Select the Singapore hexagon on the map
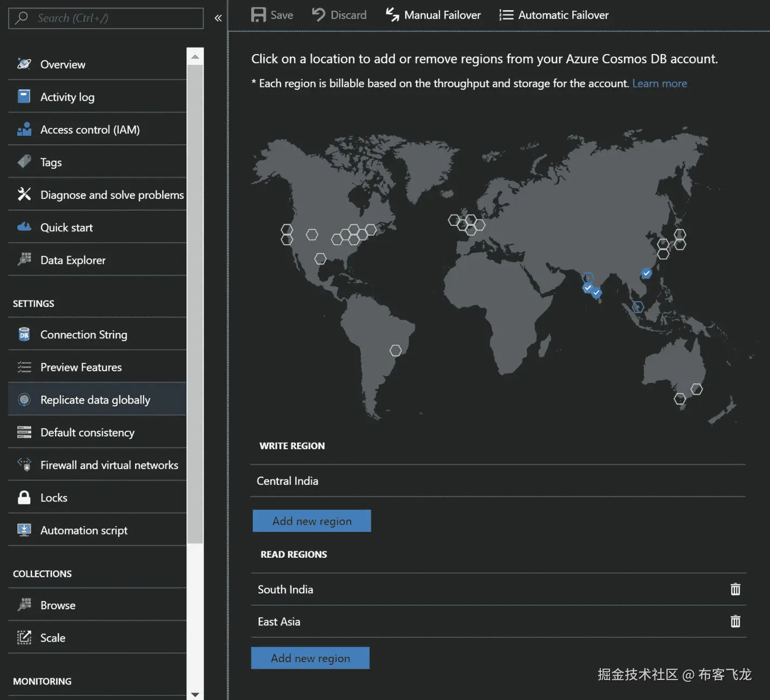Viewport: 770px width, 700px height. tap(638, 307)
